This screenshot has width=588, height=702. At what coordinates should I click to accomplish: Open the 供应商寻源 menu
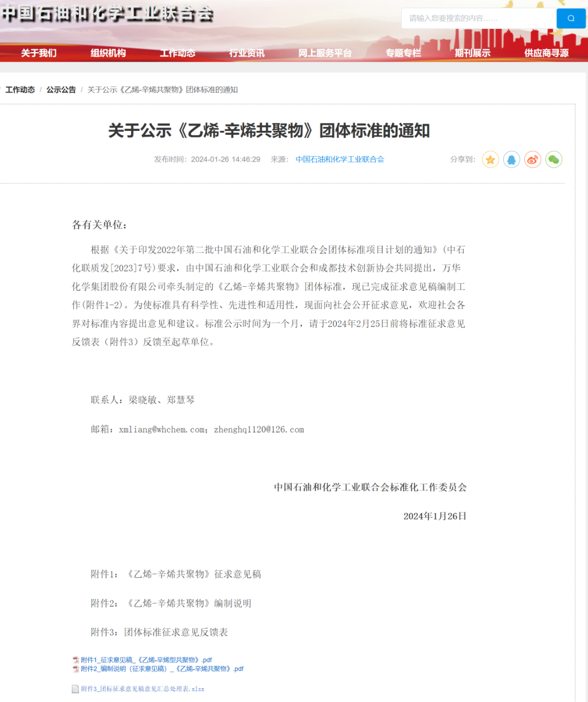click(x=546, y=53)
